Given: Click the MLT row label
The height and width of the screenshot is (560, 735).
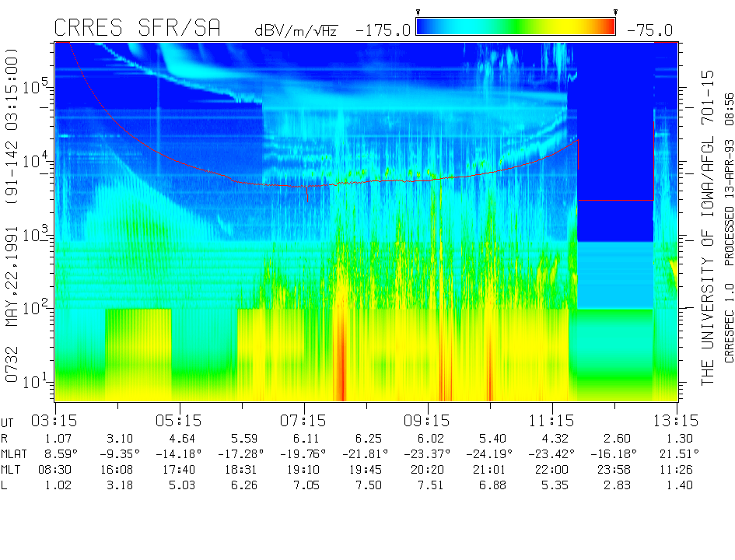Looking at the screenshot, I should [x=12, y=470].
